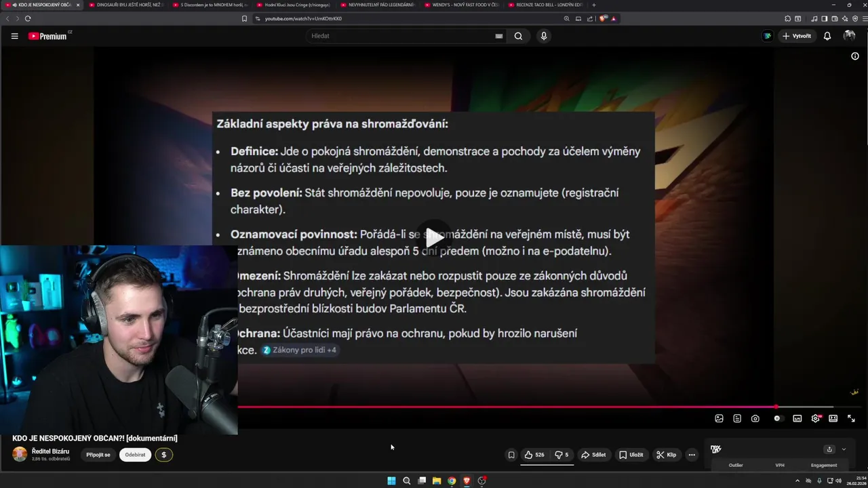The width and height of the screenshot is (868, 488).
Task: Click the Brave Shields lion icon
Action: click(602, 18)
